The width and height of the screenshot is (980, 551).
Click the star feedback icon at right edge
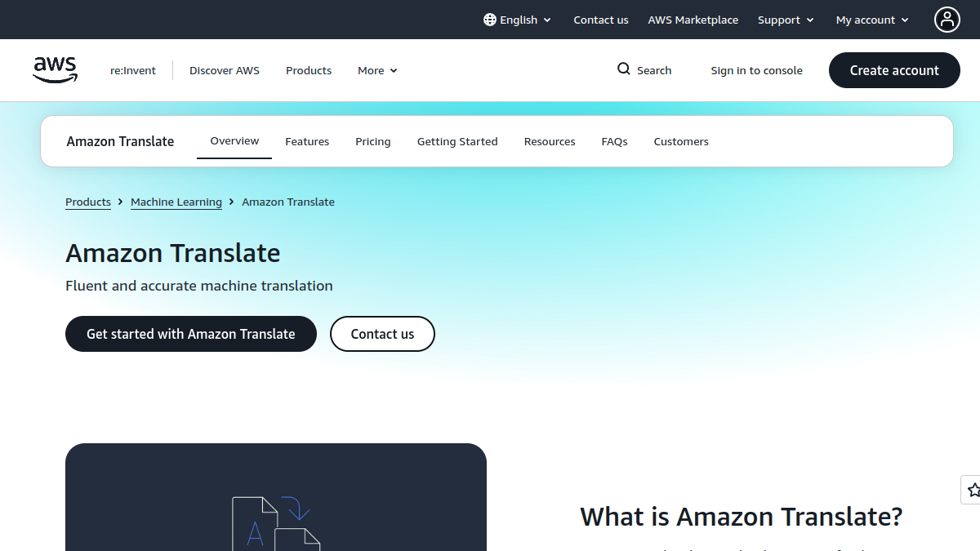click(x=972, y=490)
